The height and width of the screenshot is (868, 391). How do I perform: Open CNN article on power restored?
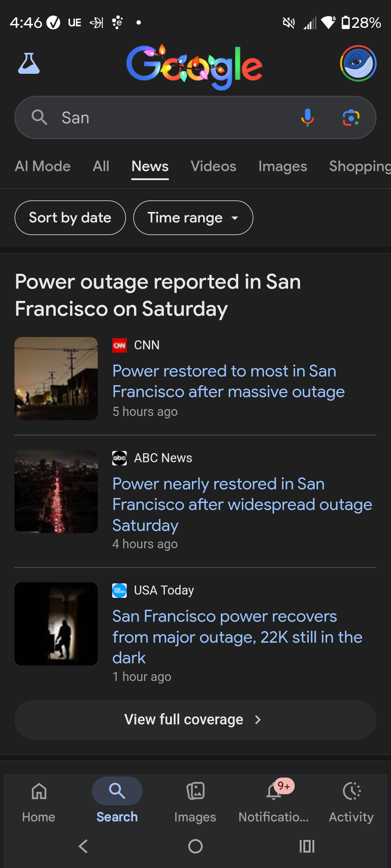[x=228, y=381]
